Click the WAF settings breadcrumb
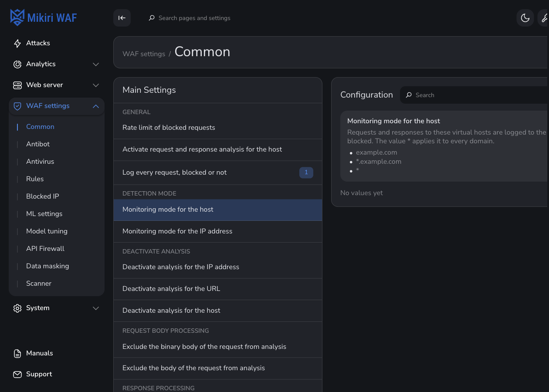The image size is (549, 392). [144, 54]
